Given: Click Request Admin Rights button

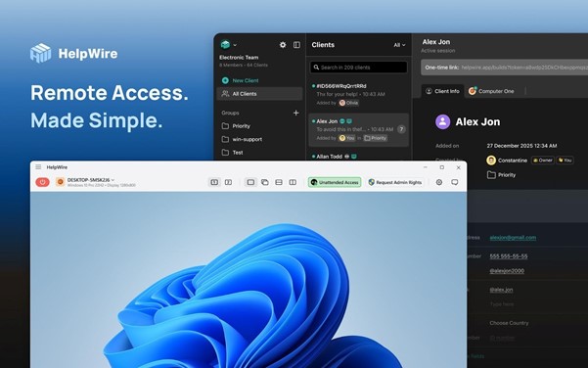Looking at the screenshot, I should (395, 182).
